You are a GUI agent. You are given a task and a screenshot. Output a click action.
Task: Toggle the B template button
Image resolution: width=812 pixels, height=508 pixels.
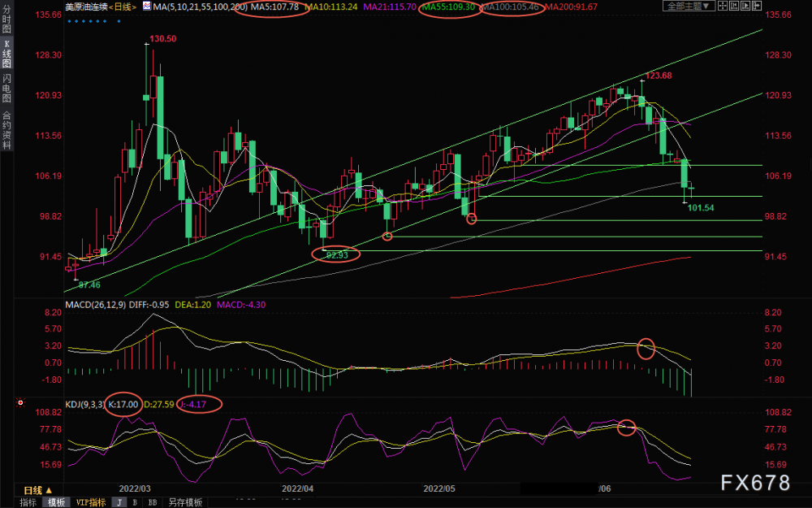(135, 502)
